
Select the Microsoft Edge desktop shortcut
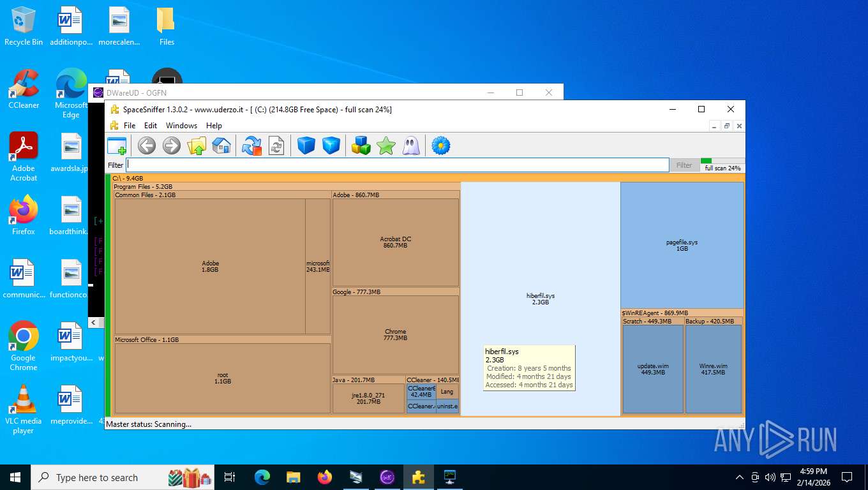[71, 93]
